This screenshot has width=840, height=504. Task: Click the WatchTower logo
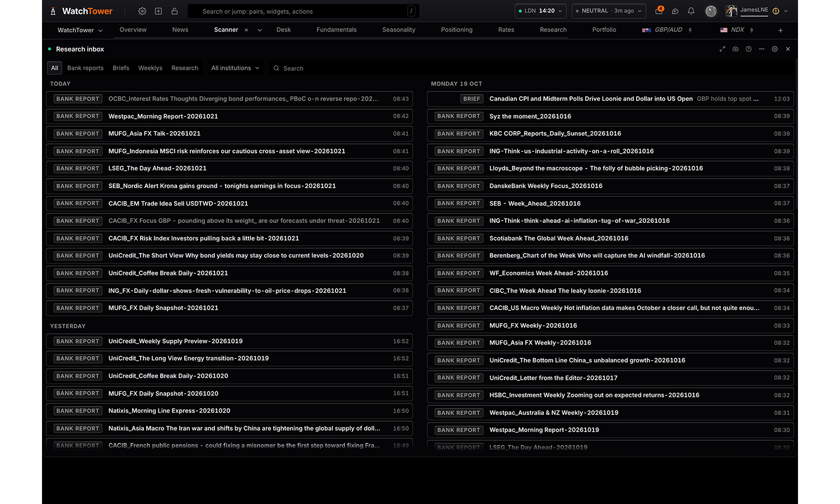click(82, 11)
